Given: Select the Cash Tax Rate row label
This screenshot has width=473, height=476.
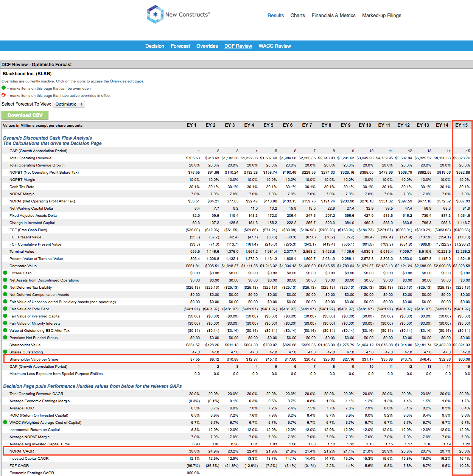Looking at the screenshot, I should [22, 187].
